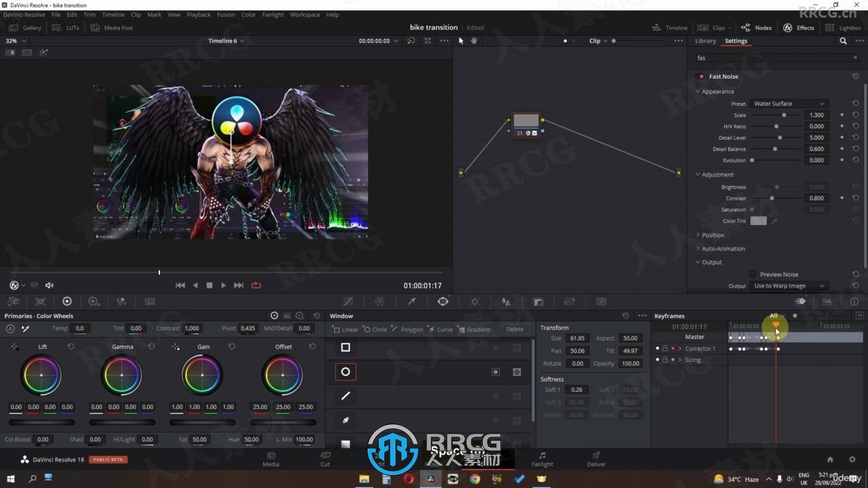Switch to the Deliver page
This screenshot has height=488, width=868.
(x=596, y=460)
